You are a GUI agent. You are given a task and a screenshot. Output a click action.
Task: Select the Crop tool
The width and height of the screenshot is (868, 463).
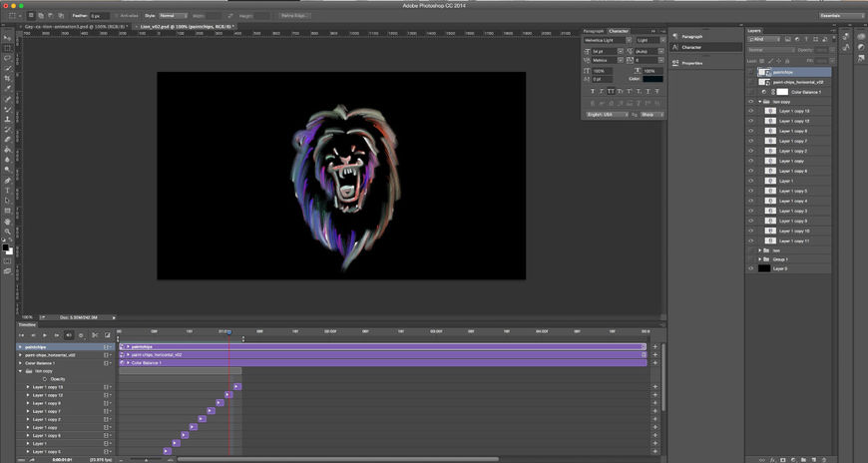point(7,78)
